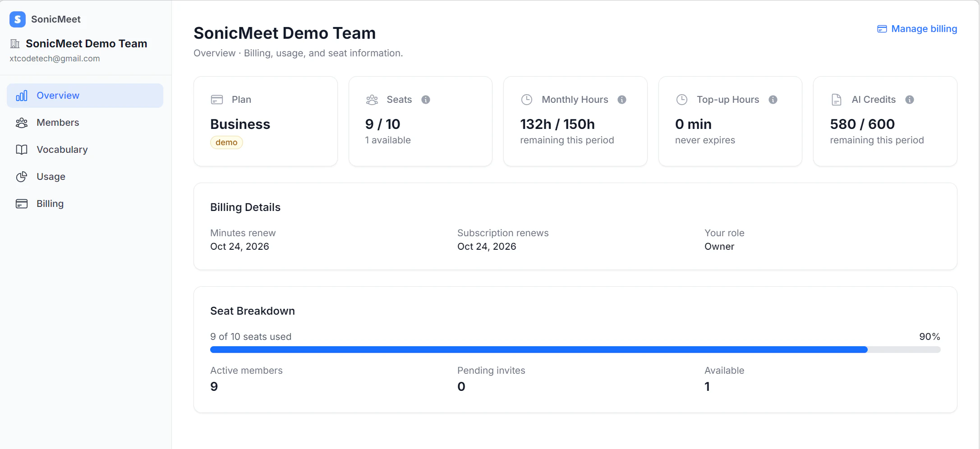
Task: Click the demo plan badge
Action: [x=226, y=142]
